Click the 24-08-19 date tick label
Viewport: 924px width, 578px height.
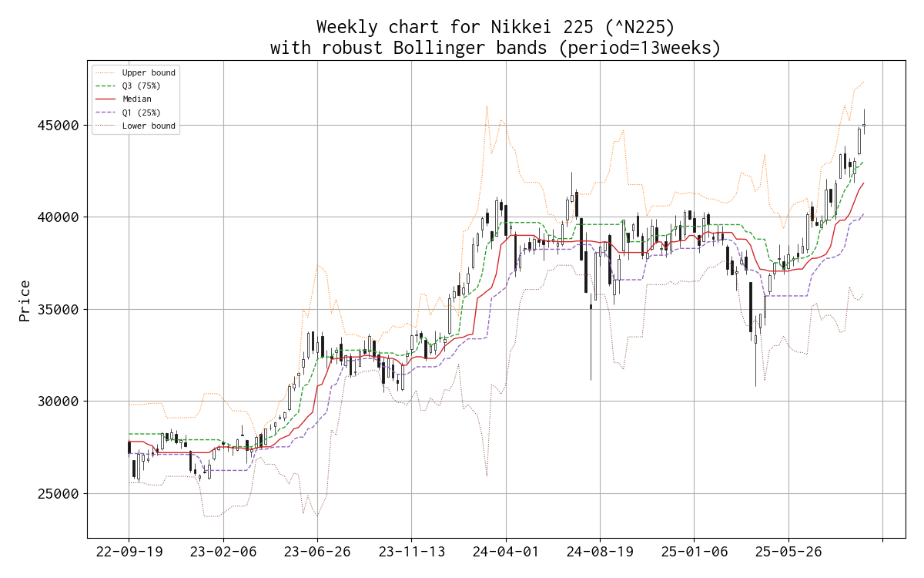tap(600, 553)
